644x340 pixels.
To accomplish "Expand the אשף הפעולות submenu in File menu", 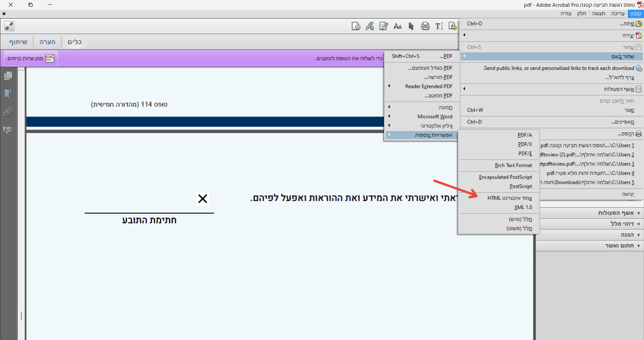I will coord(552,89).
